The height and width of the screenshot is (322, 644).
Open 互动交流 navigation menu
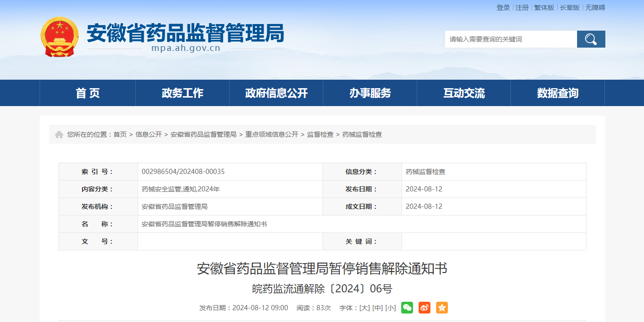[x=464, y=93]
